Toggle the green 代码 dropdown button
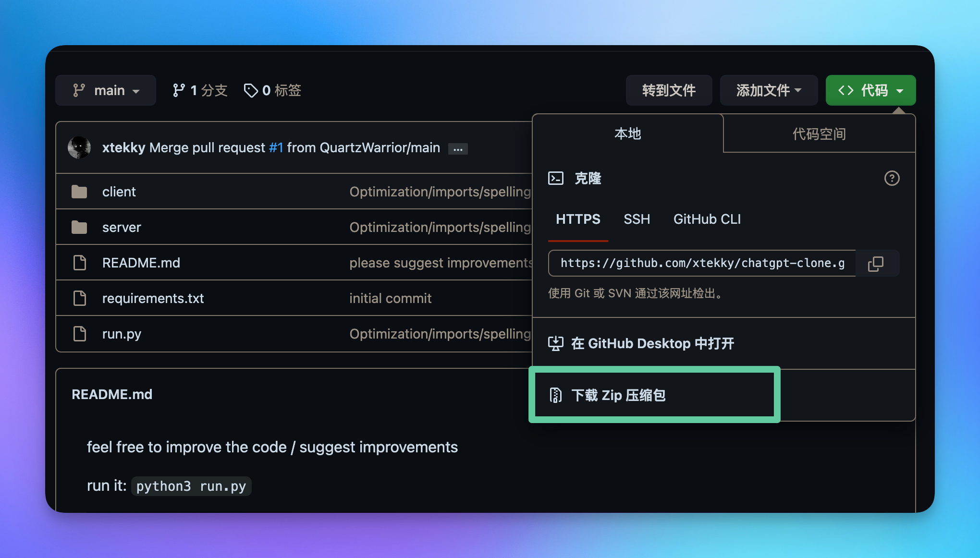Viewport: 980px width, 558px height. 870,90
